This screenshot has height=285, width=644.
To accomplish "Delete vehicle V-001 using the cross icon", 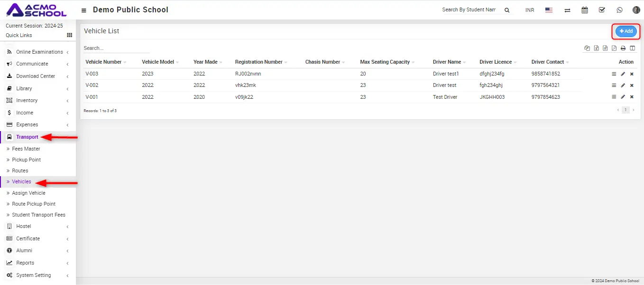I will pos(632,97).
